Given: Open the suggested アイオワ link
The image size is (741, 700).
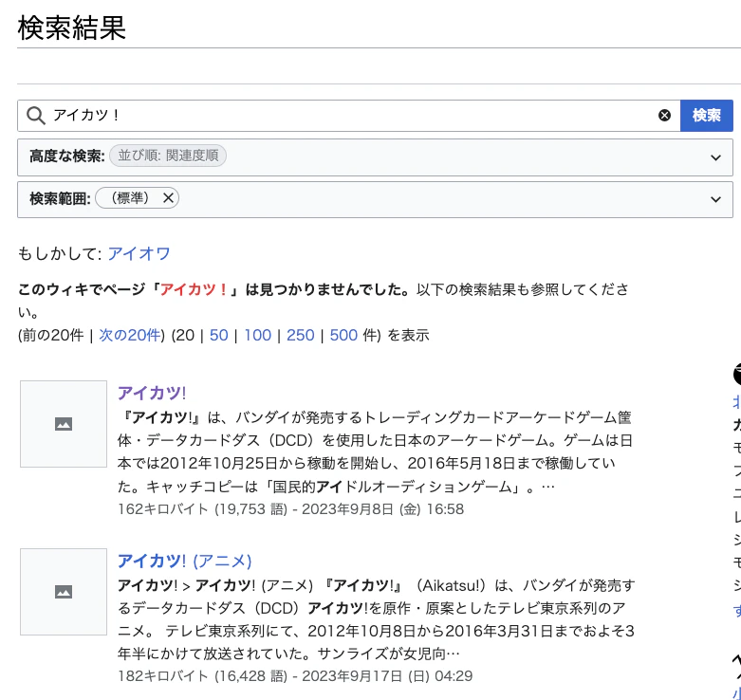Looking at the screenshot, I should pyautogui.click(x=139, y=253).
